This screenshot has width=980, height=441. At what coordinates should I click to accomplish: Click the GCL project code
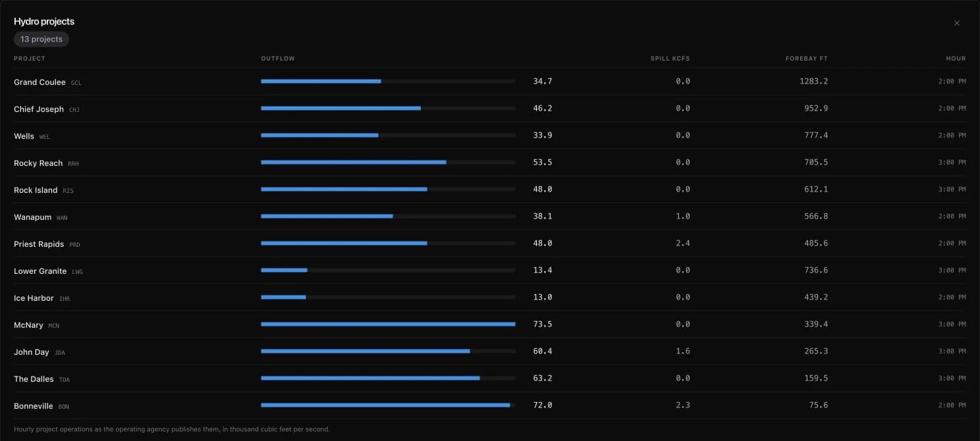click(x=76, y=83)
